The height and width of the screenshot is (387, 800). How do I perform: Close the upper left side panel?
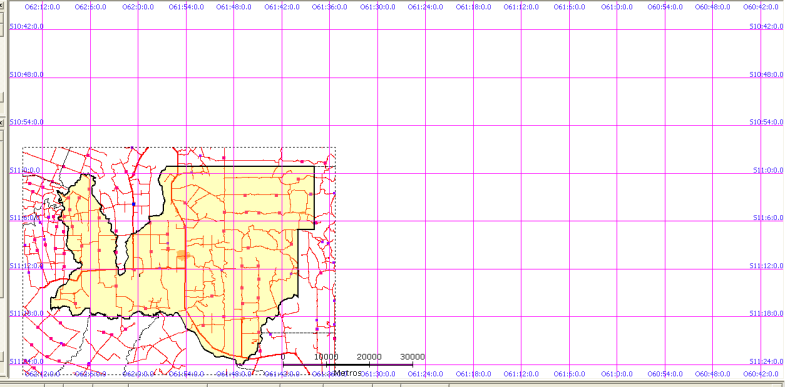(x=2, y=6)
